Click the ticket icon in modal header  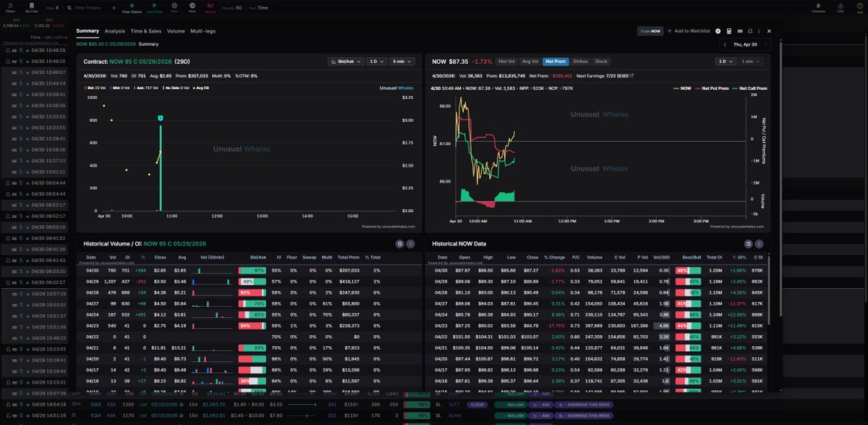point(740,31)
